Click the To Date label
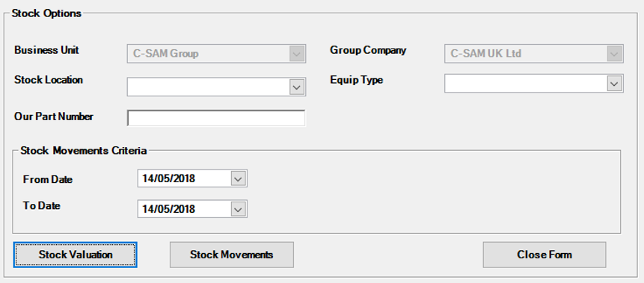Viewport: 644px width, 283px height. (x=42, y=206)
